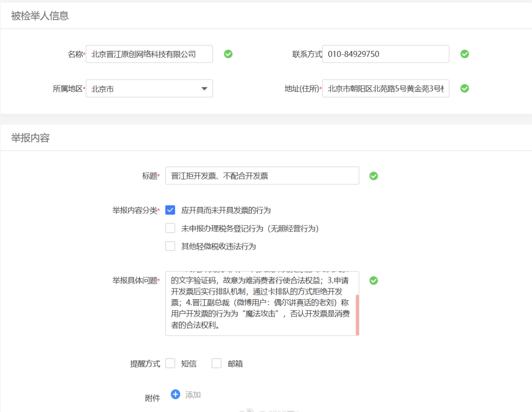Screen dimensions: 532x412
Task: Enable 短信 reminder checkbox
Action: pyautogui.click(x=170, y=364)
